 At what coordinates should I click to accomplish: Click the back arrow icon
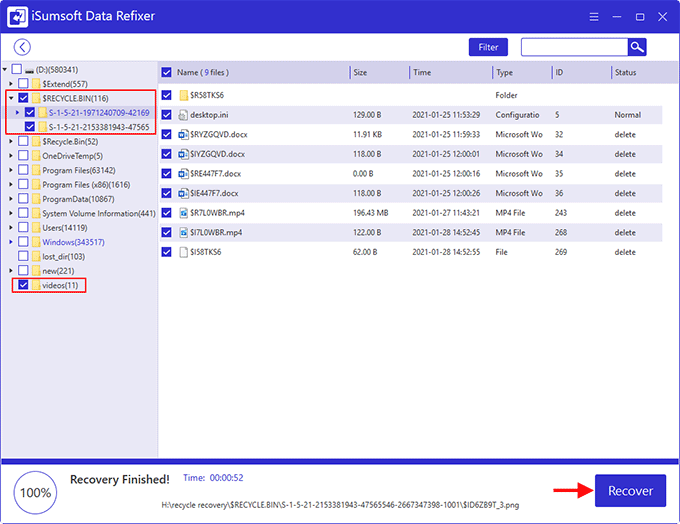pos(22,47)
